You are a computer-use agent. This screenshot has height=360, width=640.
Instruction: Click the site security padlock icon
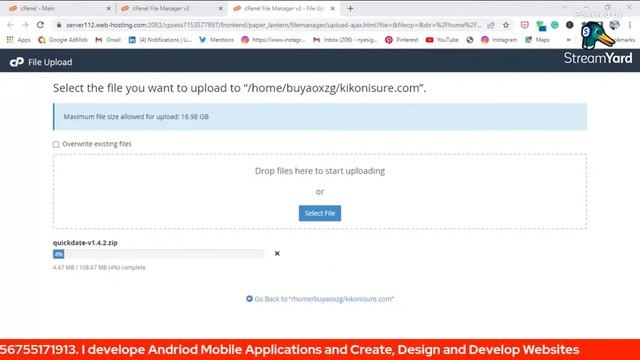pos(59,25)
